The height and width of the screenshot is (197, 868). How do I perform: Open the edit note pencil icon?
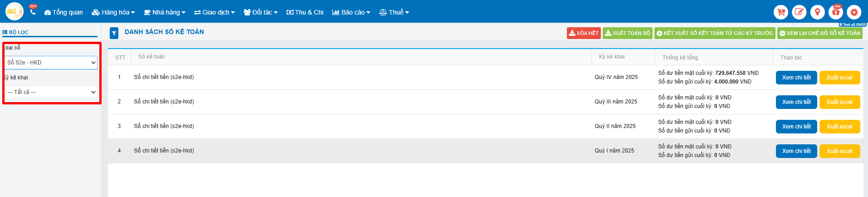tap(799, 12)
